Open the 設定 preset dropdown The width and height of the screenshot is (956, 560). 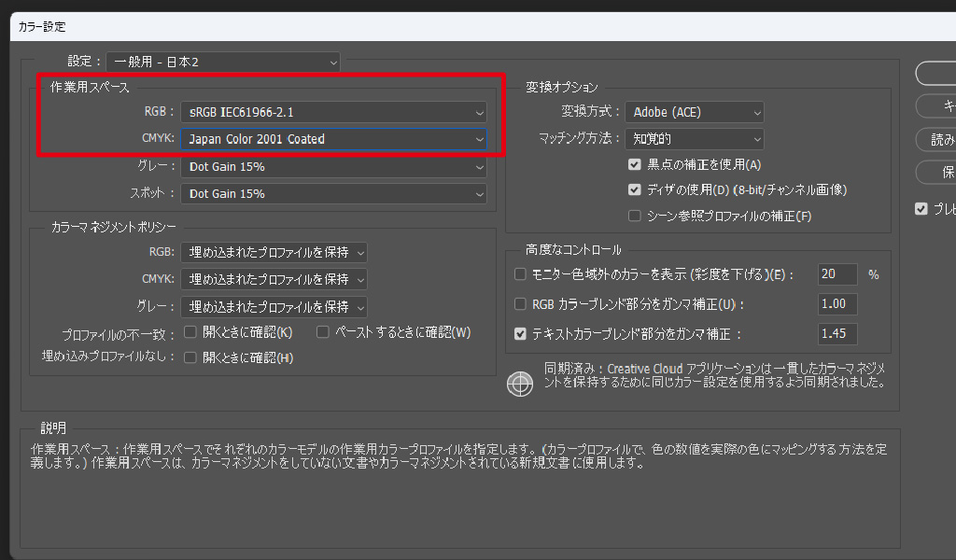[x=223, y=62]
